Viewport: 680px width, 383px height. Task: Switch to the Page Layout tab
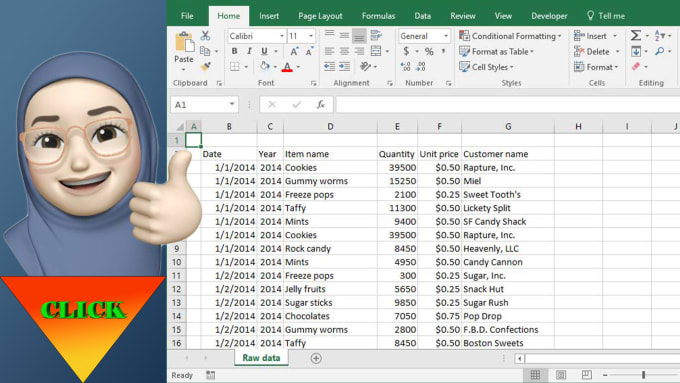(320, 16)
